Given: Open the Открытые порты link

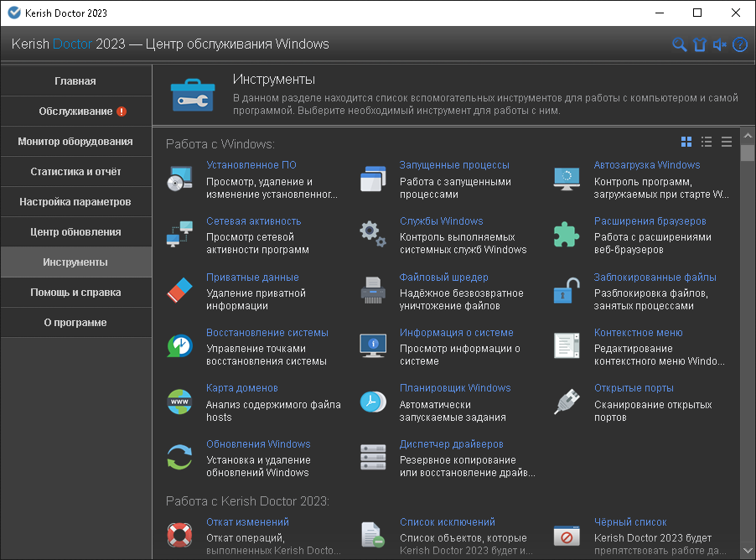Looking at the screenshot, I should click(x=634, y=388).
